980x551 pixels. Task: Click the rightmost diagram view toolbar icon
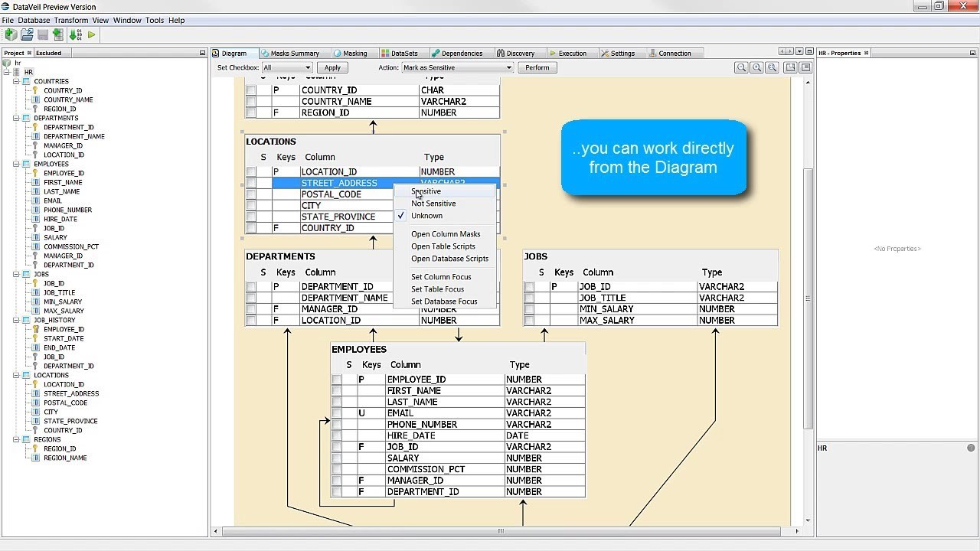click(x=803, y=67)
